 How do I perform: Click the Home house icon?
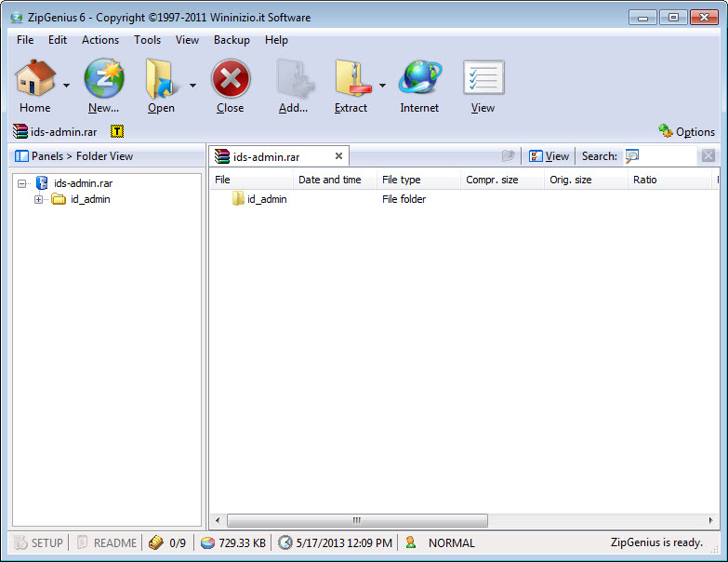[34, 78]
